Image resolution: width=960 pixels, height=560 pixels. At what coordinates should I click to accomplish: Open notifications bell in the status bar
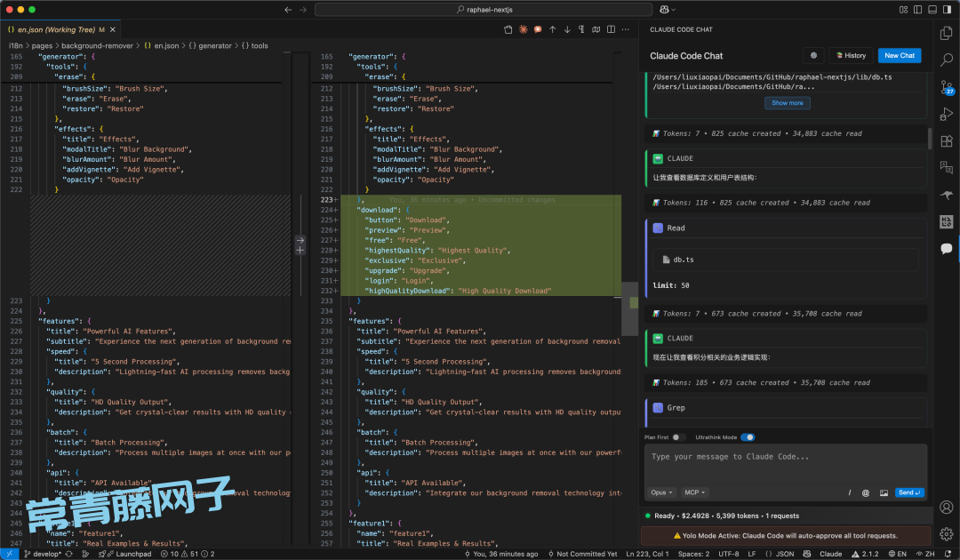948,554
